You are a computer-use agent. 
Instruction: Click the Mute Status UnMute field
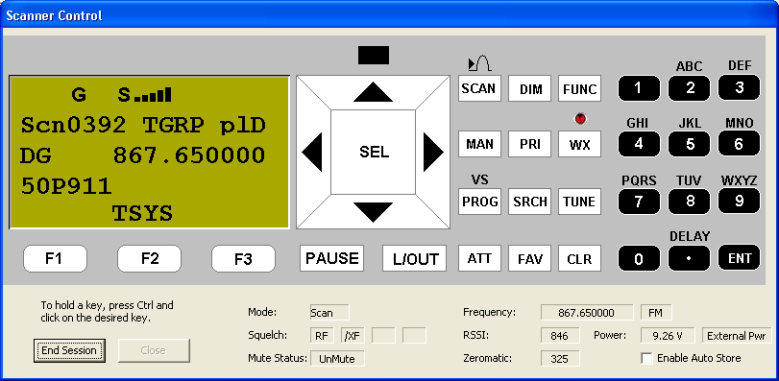point(337,359)
